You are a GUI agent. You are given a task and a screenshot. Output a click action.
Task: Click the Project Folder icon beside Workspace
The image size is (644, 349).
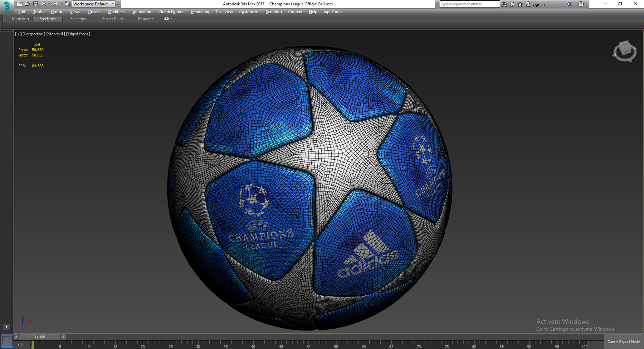coord(68,4)
